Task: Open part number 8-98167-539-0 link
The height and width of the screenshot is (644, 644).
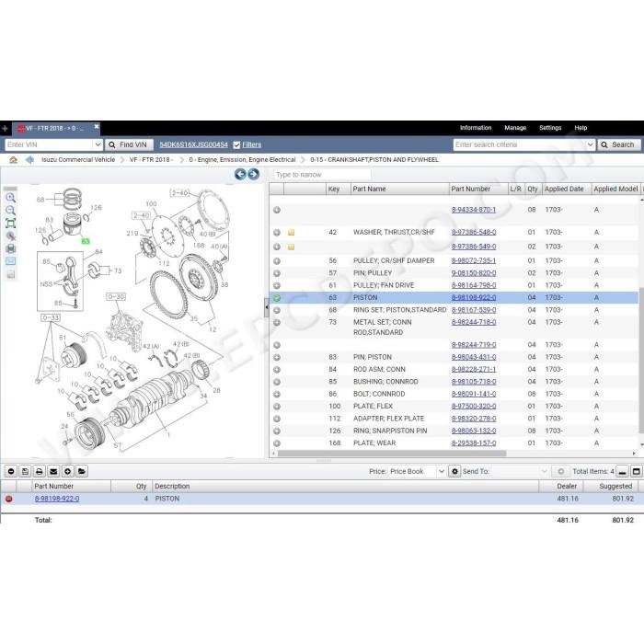Action: pos(474,310)
